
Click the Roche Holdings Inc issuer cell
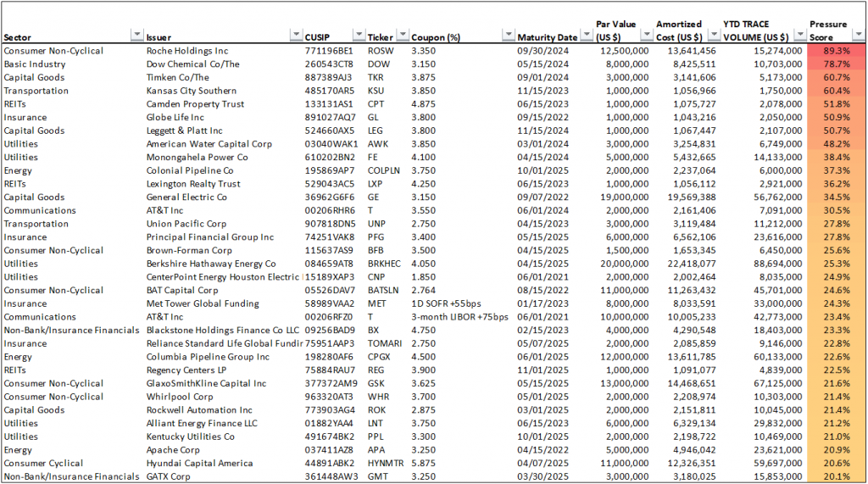pyautogui.click(x=186, y=51)
